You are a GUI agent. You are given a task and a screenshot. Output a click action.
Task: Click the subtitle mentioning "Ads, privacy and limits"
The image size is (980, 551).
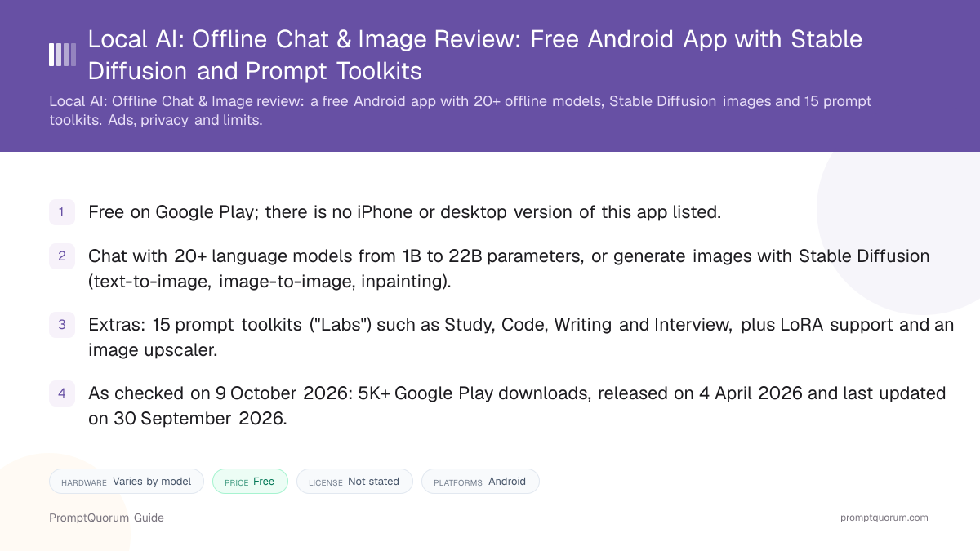click(x=461, y=110)
